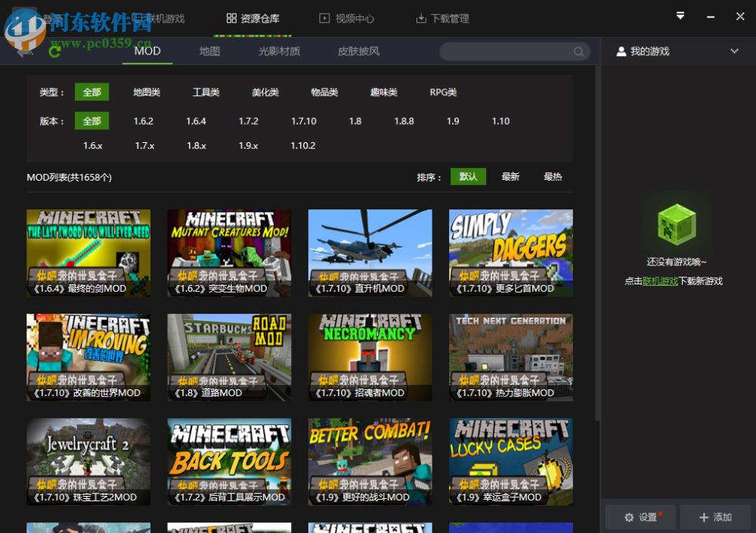This screenshot has width=756, height=533.
Task: Filter by version 1.6.2
Action: point(143,121)
